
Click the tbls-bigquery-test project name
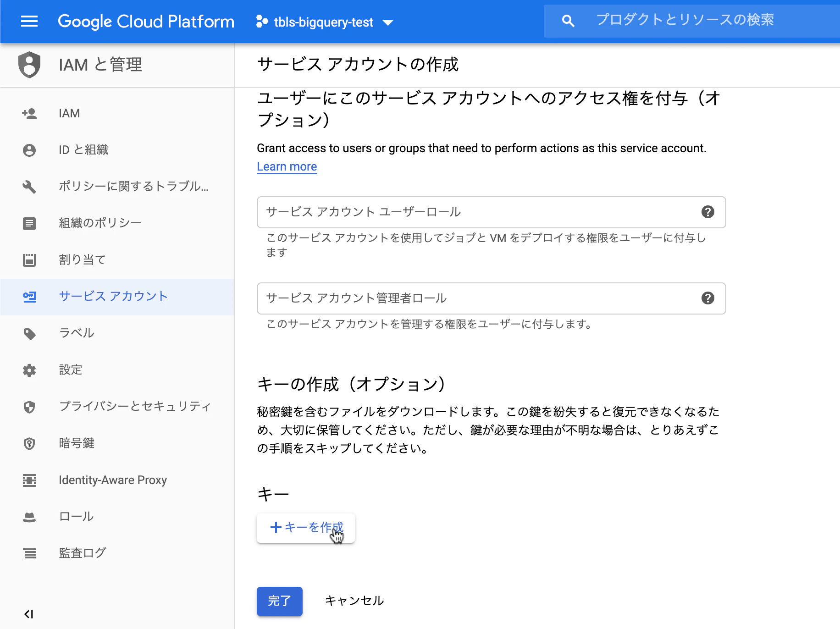(323, 22)
